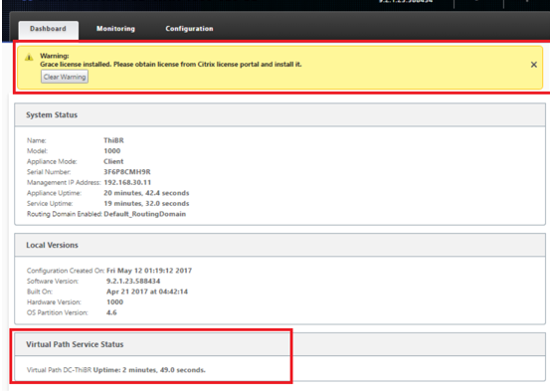Open the Dashboard tab
Image resolution: width=550 pixels, height=392 pixels.
click(48, 29)
